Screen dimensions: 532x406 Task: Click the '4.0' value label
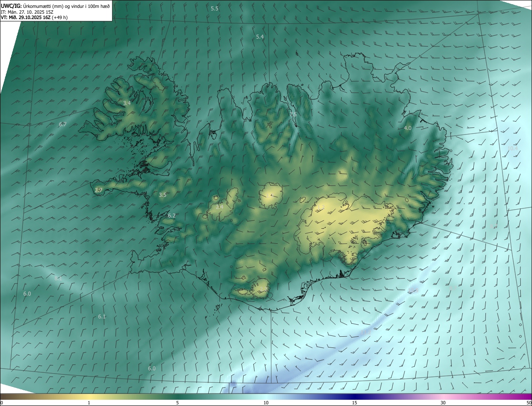(x=408, y=128)
